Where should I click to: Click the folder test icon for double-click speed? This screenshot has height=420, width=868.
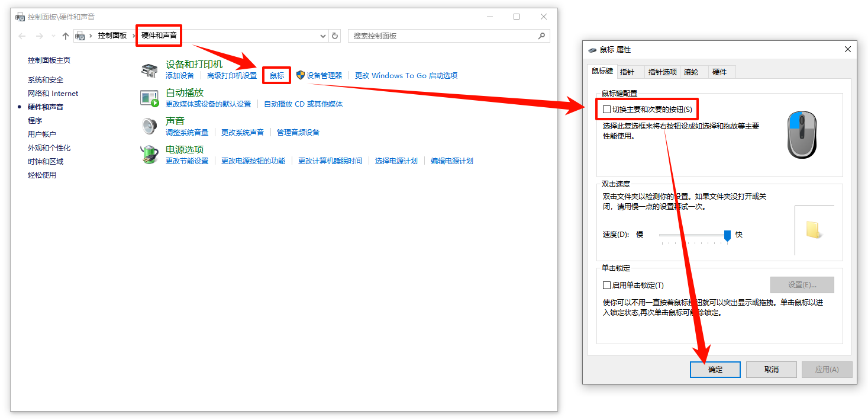click(814, 230)
